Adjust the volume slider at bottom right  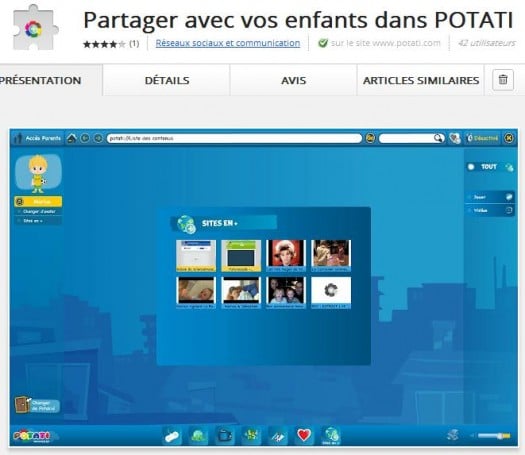coord(493,436)
